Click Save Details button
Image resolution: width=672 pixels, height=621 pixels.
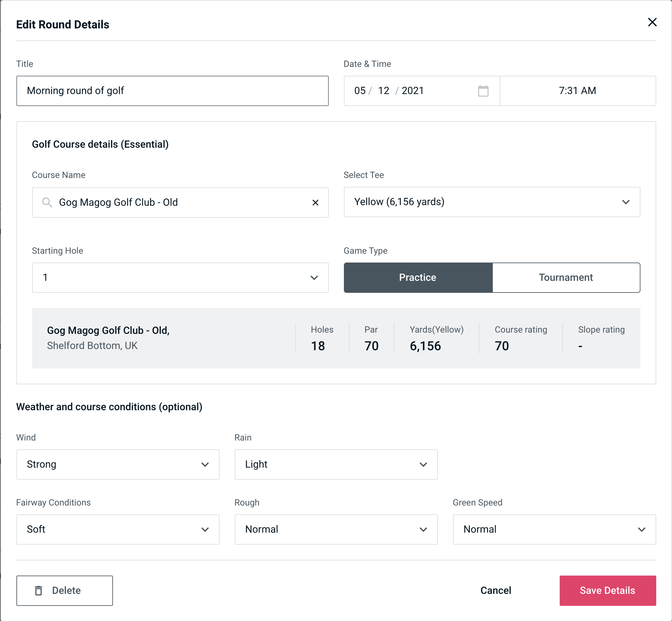[x=607, y=590]
